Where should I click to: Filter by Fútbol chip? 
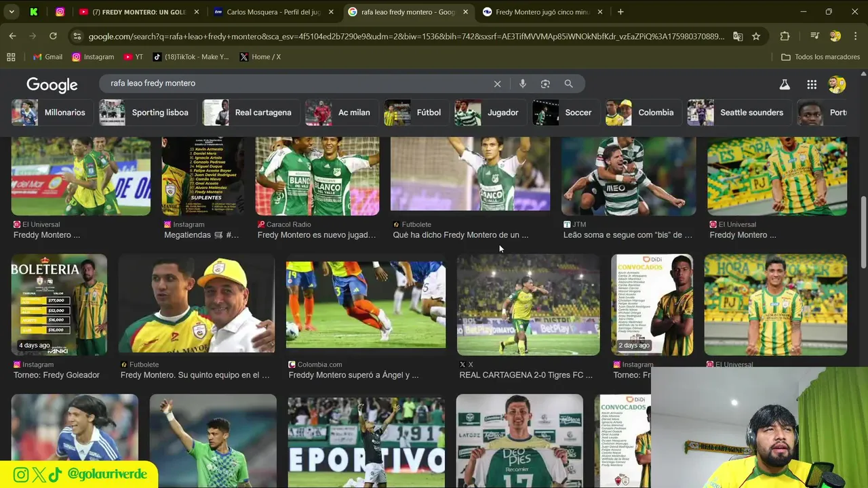click(x=417, y=113)
